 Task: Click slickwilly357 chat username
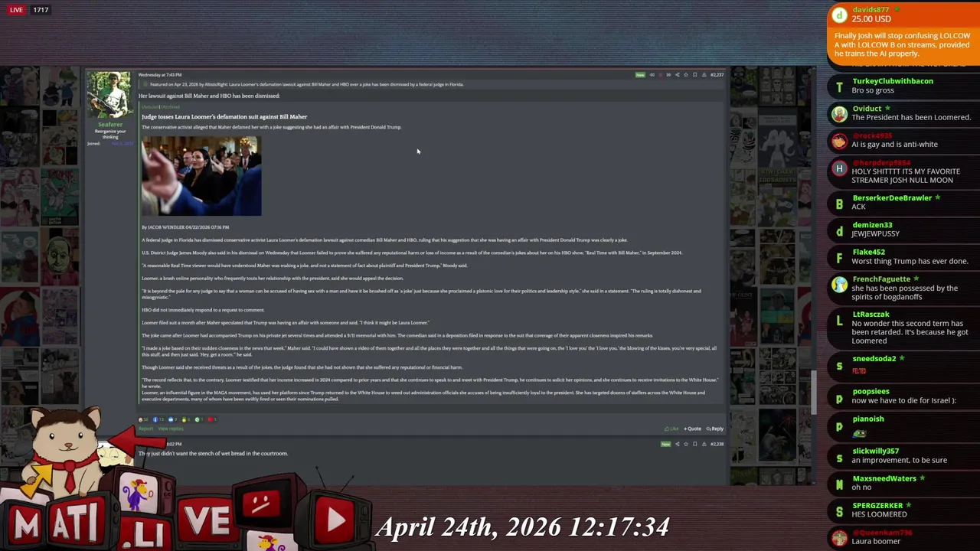pos(875,452)
